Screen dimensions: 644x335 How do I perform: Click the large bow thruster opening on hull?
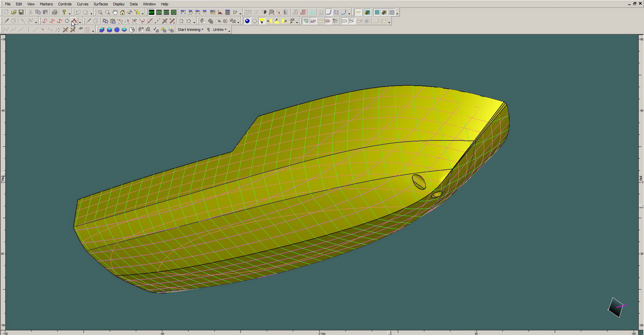[x=419, y=182]
